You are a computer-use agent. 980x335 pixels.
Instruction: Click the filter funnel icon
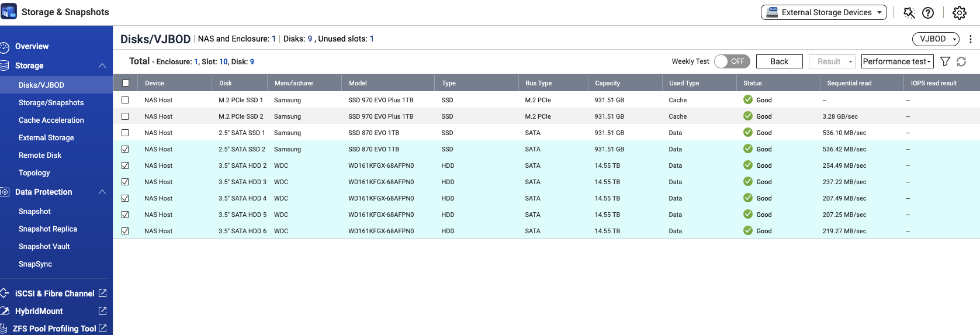pos(945,61)
